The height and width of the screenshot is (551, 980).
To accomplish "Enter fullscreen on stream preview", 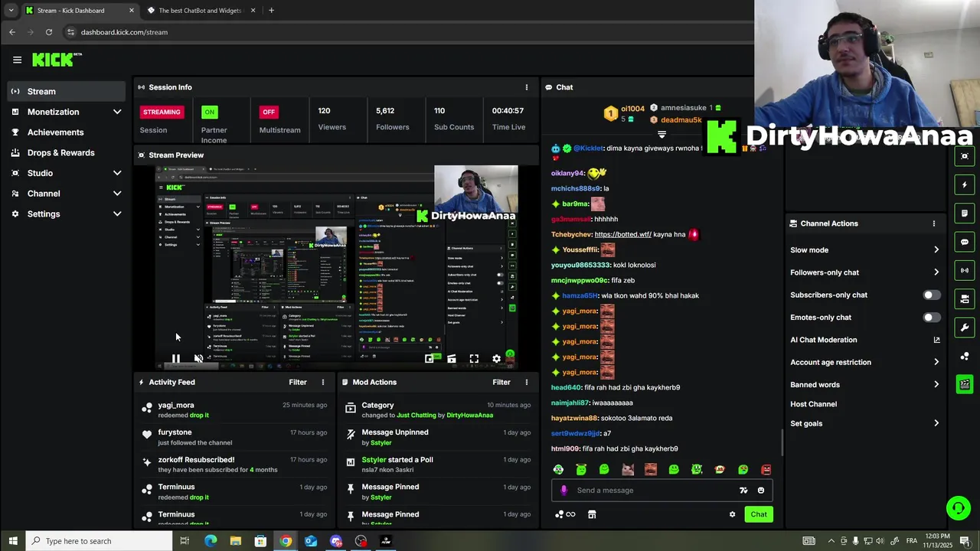I will click(x=474, y=358).
